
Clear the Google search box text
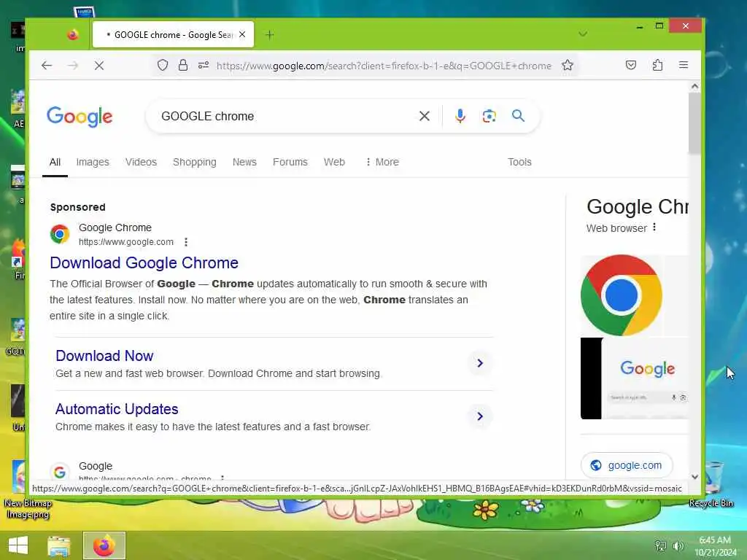[424, 116]
